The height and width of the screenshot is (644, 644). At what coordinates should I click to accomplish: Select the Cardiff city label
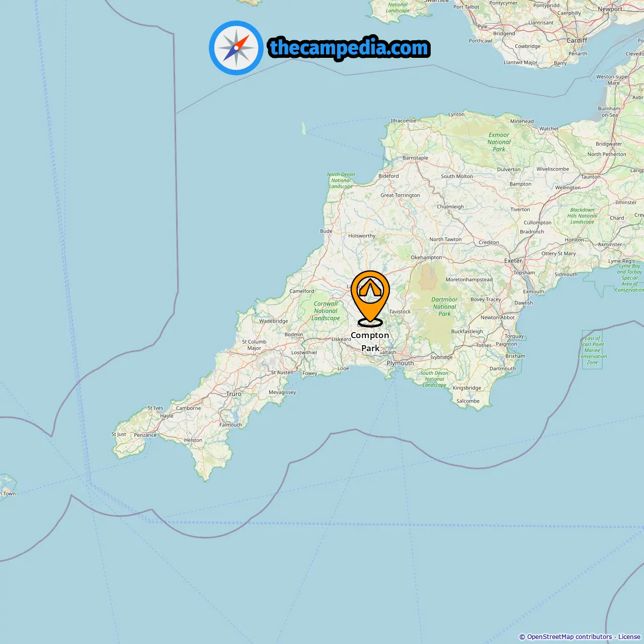coord(577,40)
